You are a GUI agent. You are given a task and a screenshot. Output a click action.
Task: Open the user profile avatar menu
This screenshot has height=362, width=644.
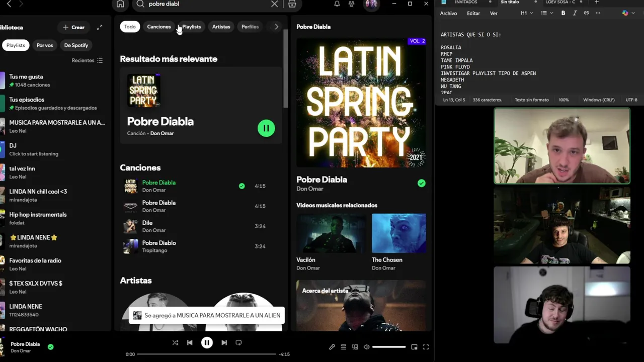371,4
